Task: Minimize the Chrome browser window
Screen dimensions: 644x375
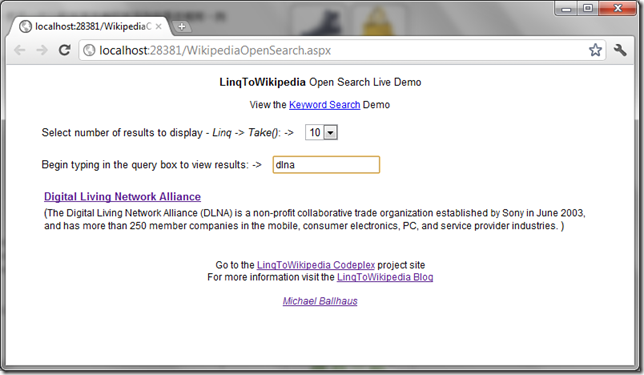Action: 566,8
